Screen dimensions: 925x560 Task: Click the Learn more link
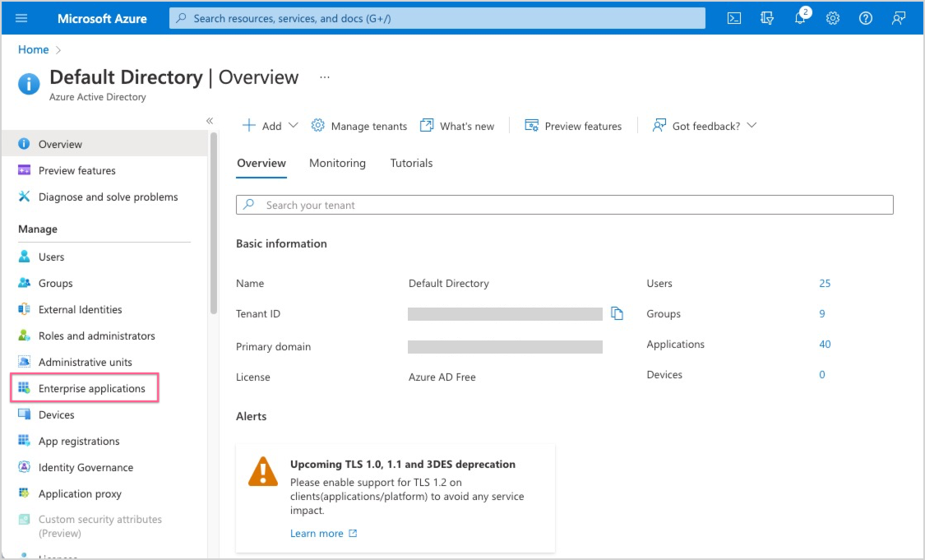317,533
